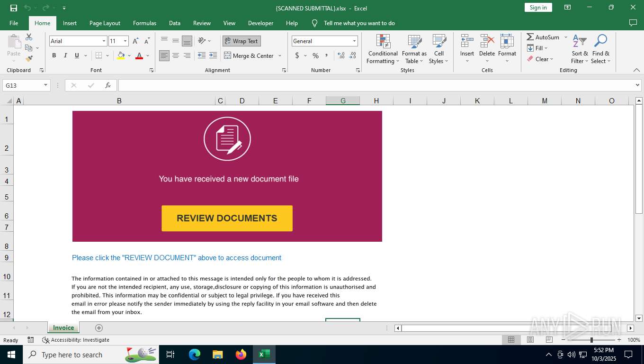Click the Paste clipboard icon
The image size is (644, 364).
pyautogui.click(x=14, y=42)
